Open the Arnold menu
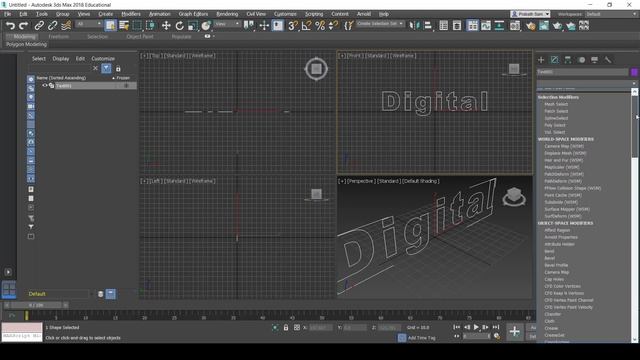This screenshot has width=640, height=360. (x=364, y=14)
